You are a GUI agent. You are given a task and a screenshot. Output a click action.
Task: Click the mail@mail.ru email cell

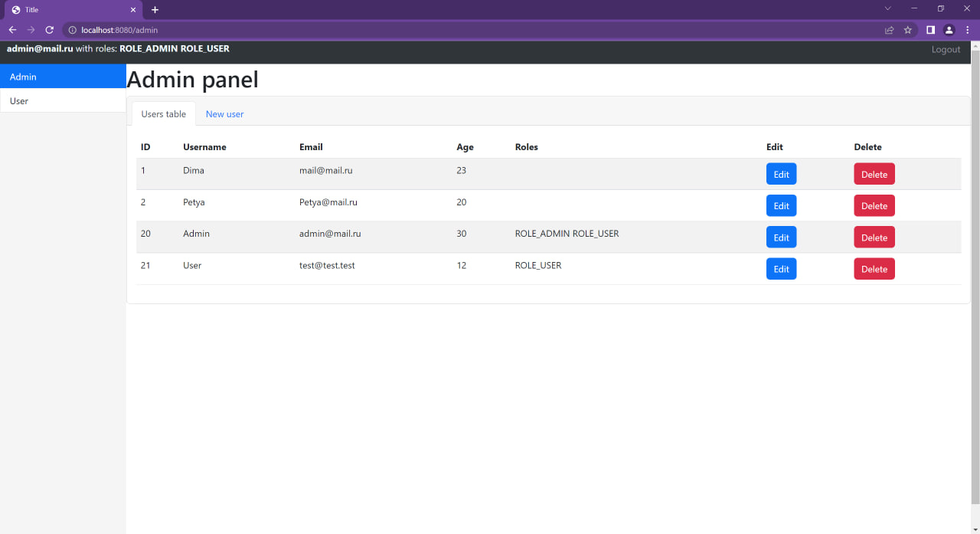pyautogui.click(x=325, y=170)
